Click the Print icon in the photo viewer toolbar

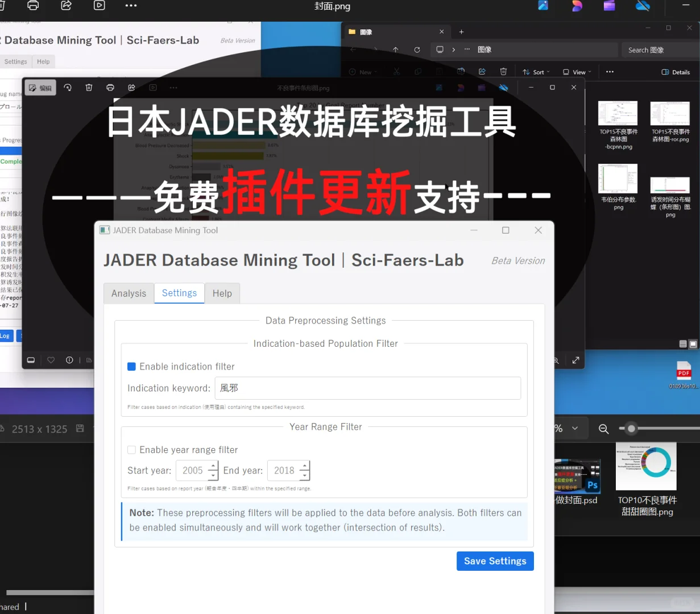click(110, 88)
